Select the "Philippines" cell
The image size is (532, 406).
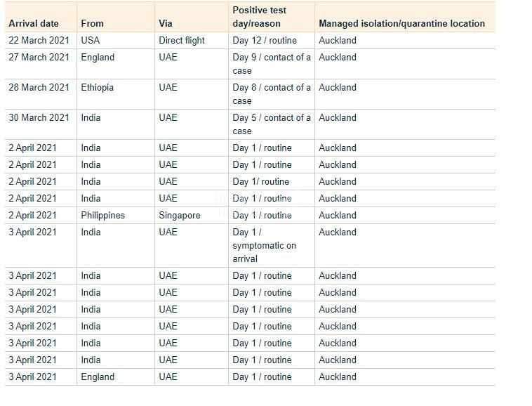[x=102, y=215]
